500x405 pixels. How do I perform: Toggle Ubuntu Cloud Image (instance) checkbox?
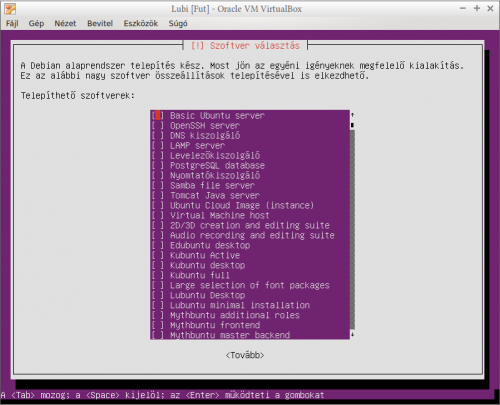158,206
